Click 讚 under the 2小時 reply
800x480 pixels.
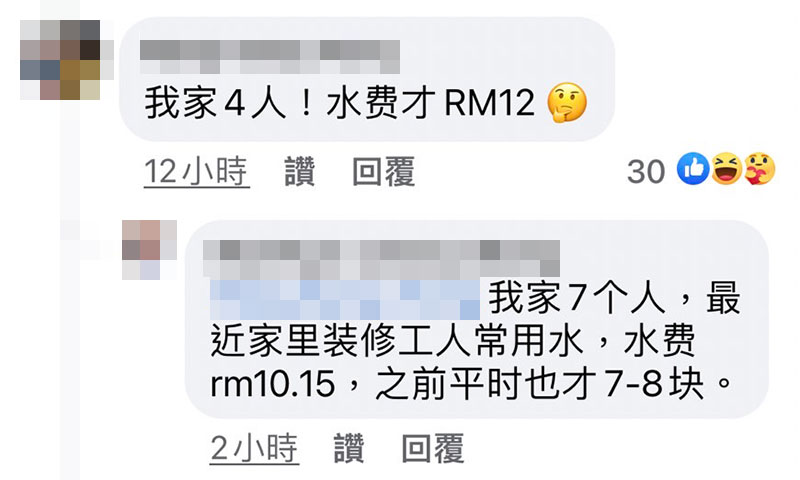pyautogui.click(x=349, y=448)
